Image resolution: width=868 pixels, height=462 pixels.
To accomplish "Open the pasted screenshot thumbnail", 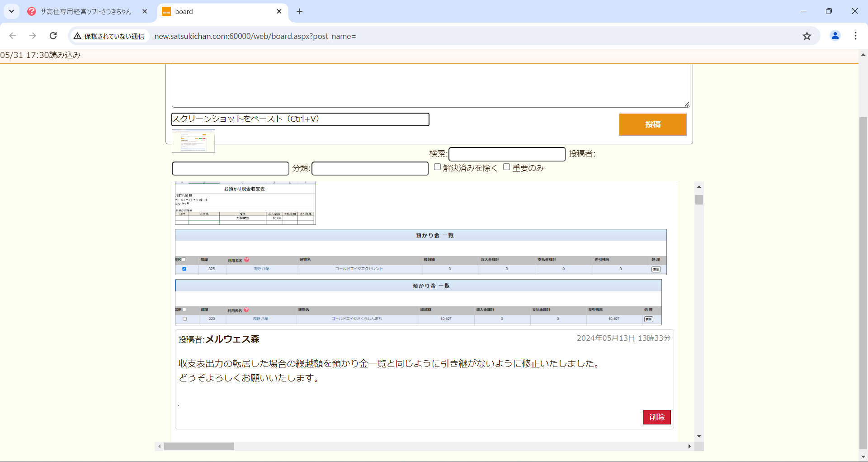I will coord(193,141).
